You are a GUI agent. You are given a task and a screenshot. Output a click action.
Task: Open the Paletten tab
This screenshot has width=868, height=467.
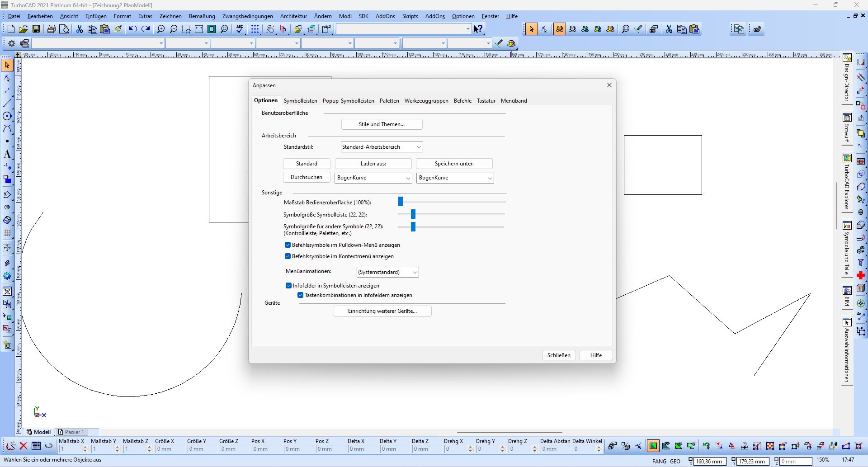pyautogui.click(x=389, y=101)
